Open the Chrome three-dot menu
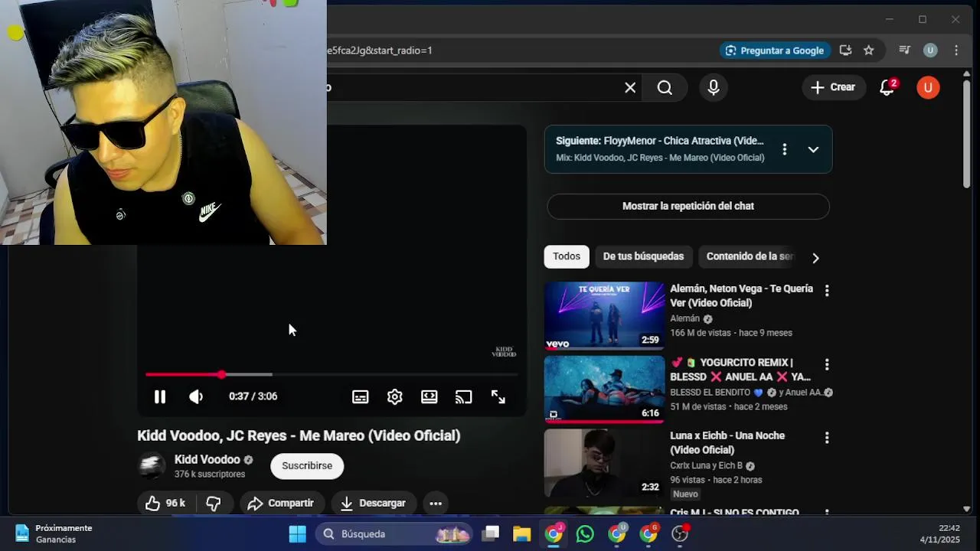The width and height of the screenshot is (980, 551). (x=955, y=51)
